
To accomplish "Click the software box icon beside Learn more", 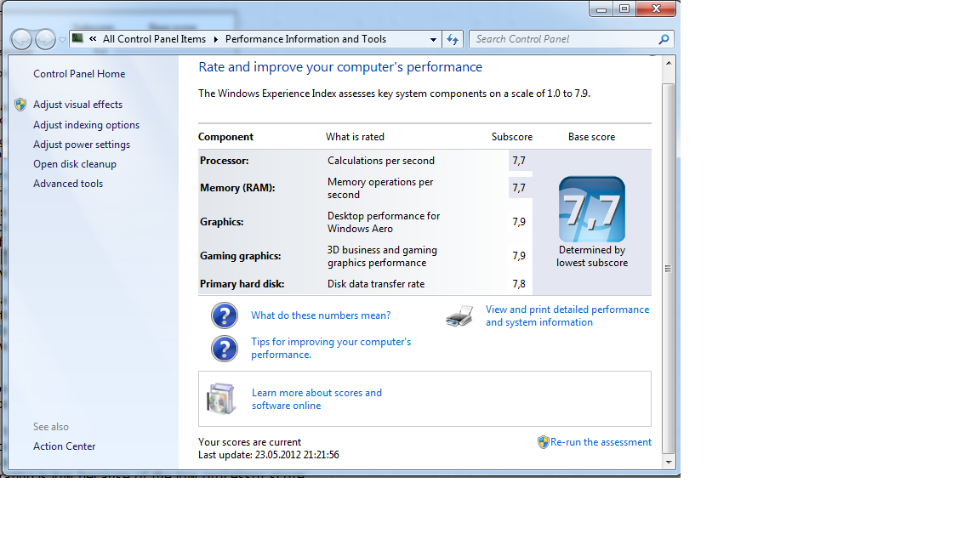I will pos(221,399).
